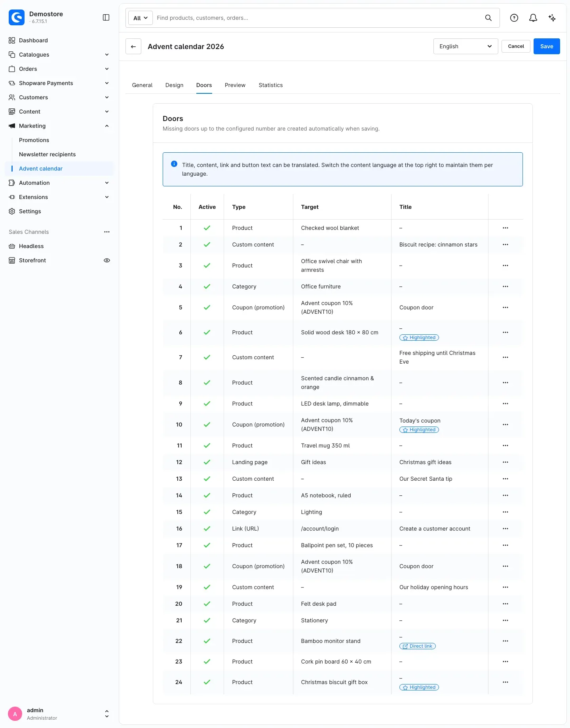Click the active checkmark for door 2

[207, 245]
